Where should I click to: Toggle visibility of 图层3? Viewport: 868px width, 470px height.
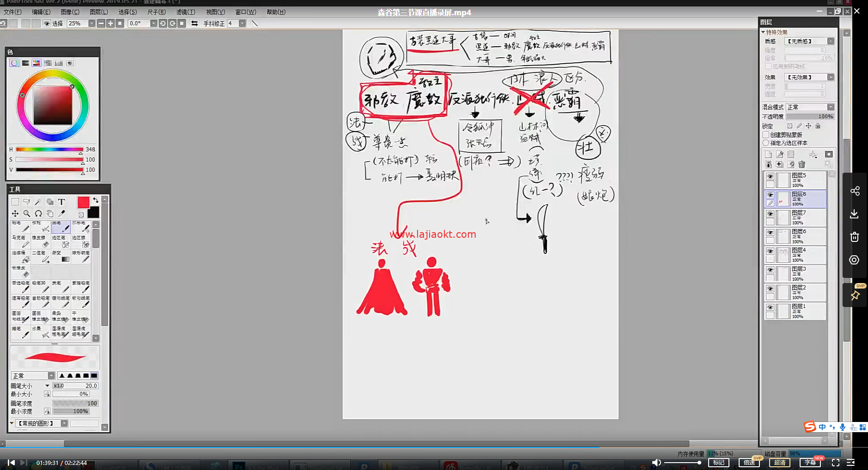click(x=770, y=270)
